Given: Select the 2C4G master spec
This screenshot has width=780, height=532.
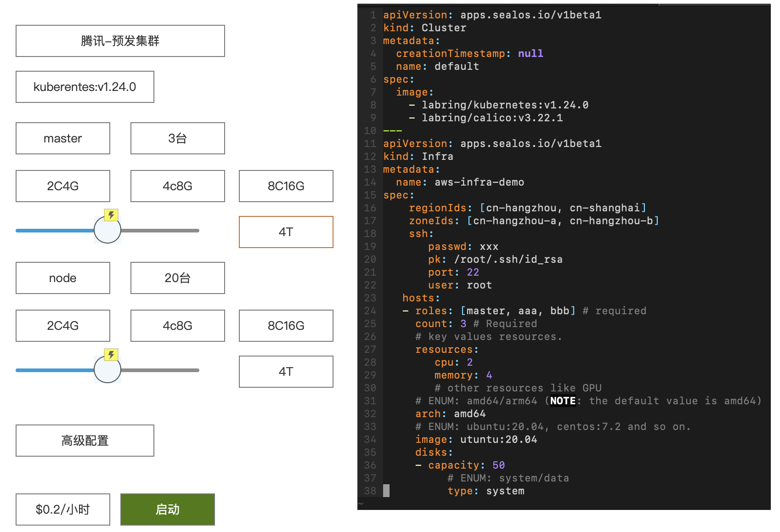Looking at the screenshot, I should (x=62, y=186).
